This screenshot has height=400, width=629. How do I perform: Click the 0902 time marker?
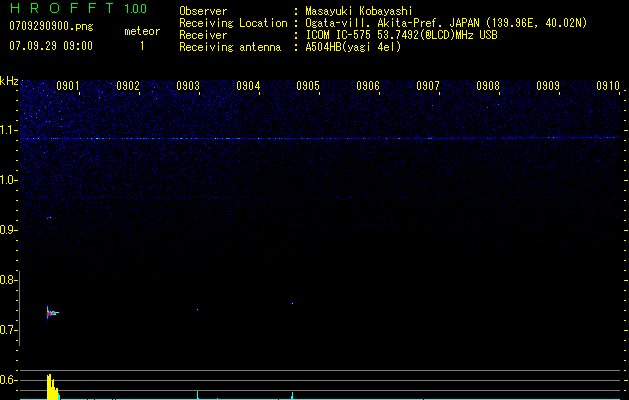(128, 86)
